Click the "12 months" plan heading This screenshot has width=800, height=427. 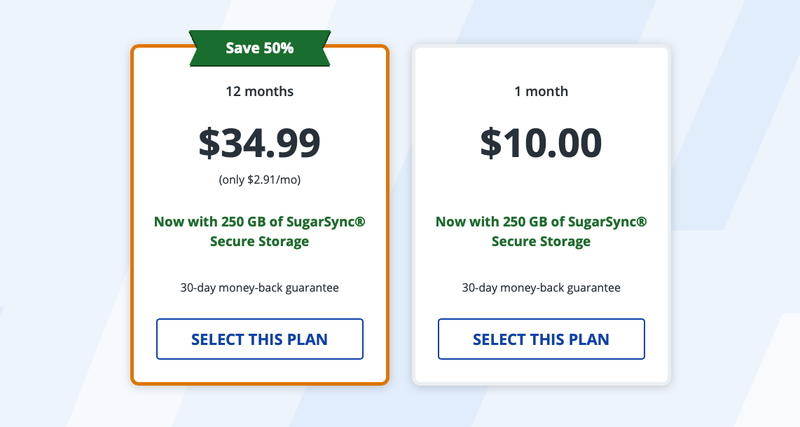pyautogui.click(x=260, y=92)
